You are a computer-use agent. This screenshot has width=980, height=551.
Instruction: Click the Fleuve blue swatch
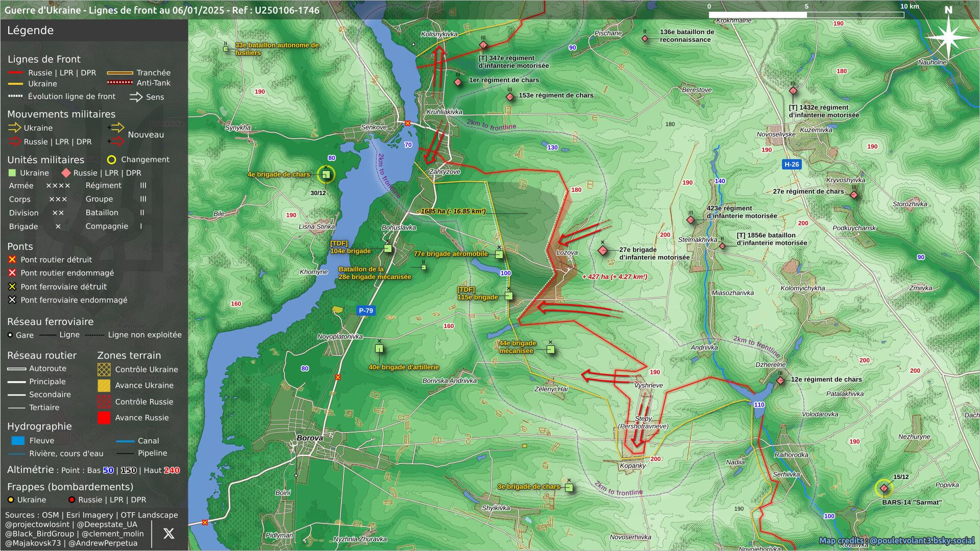(x=18, y=441)
